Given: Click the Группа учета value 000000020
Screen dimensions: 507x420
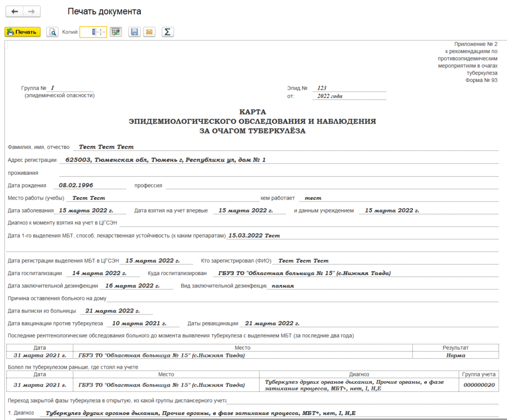Looking at the screenshot, I should (479, 385).
